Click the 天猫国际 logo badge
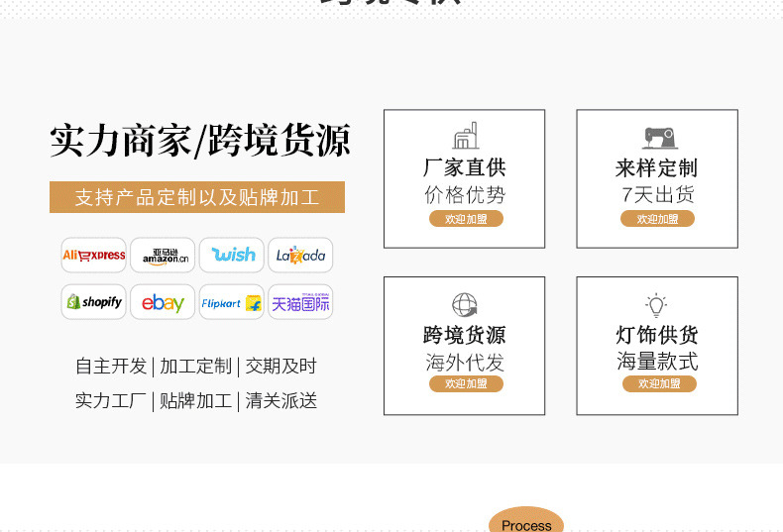The width and height of the screenshot is (783, 532). [300, 302]
